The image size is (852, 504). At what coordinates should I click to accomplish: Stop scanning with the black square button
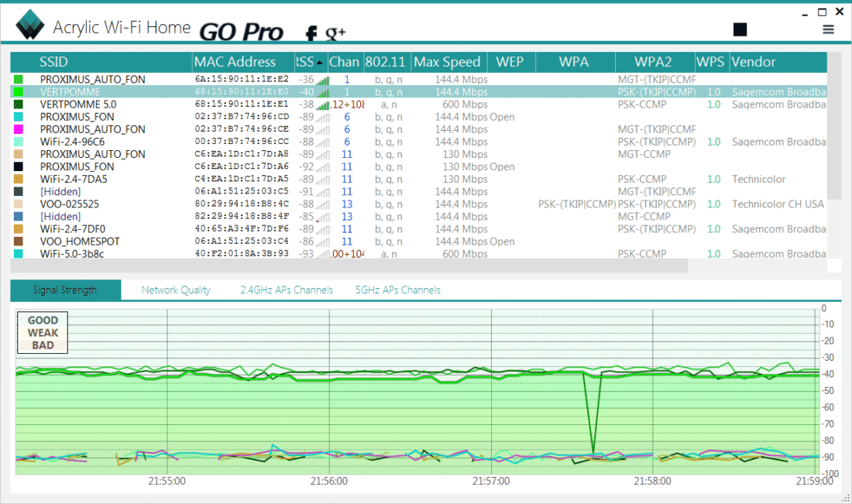[x=740, y=29]
